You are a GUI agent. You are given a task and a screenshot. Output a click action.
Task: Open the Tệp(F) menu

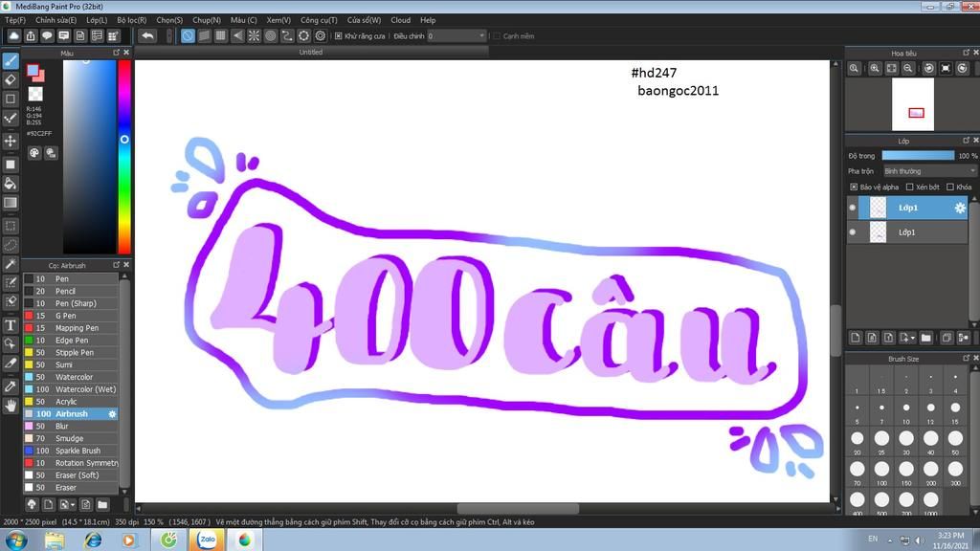(15, 20)
